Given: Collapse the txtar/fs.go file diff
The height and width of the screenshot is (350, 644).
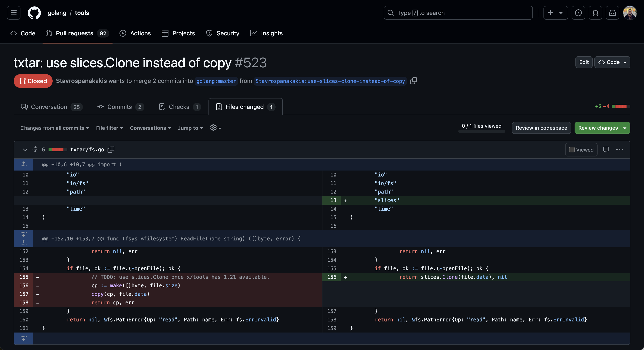Looking at the screenshot, I should click(x=25, y=150).
